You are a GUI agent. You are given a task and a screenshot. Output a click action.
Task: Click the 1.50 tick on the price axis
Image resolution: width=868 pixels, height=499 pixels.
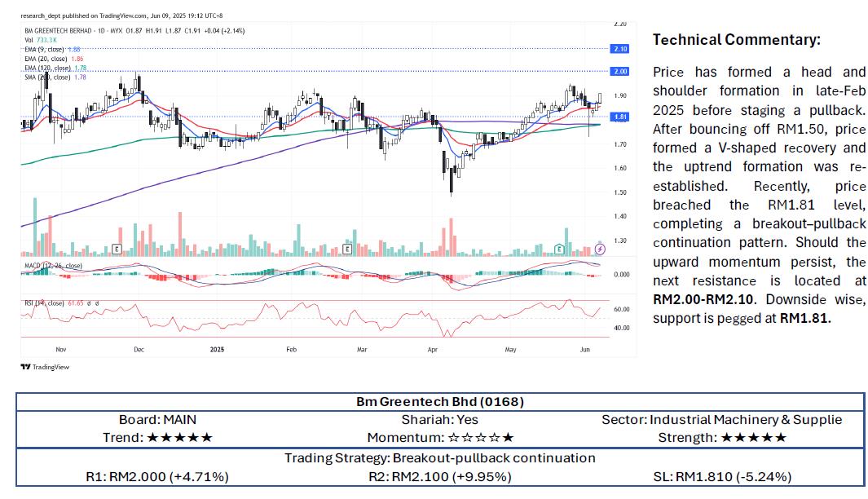(x=620, y=192)
